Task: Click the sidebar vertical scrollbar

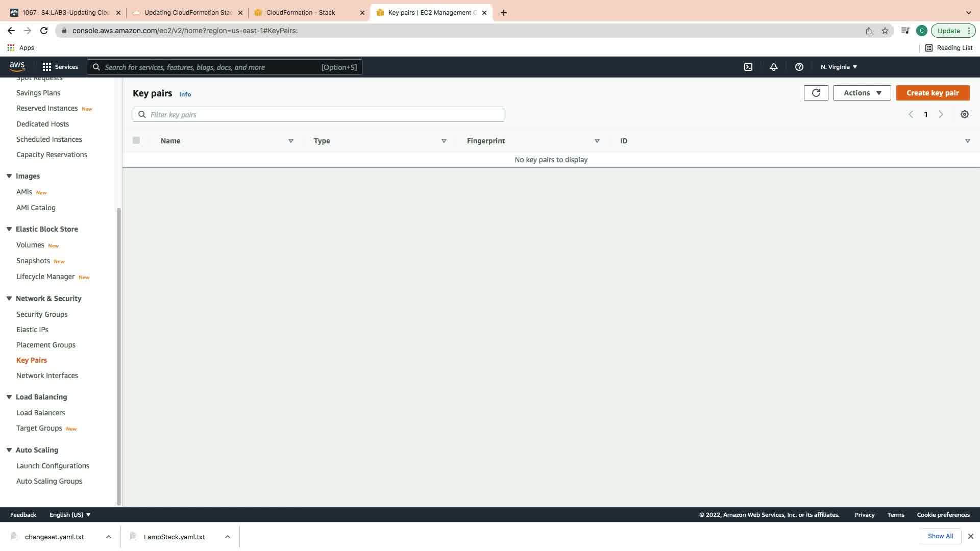Action: [x=119, y=357]
